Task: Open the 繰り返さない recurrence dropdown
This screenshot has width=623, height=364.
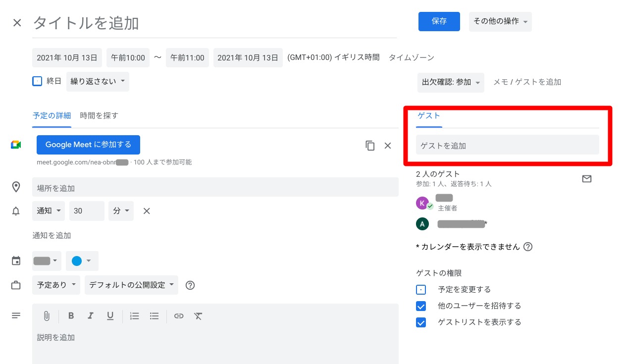Action: [x=98, y=81]
